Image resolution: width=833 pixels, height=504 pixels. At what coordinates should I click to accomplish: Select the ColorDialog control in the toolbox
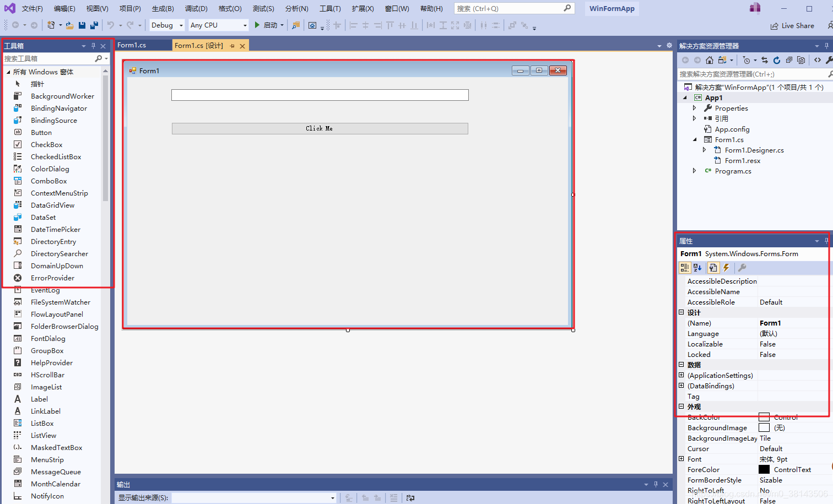pyautogui.click(x=50, y=169)
